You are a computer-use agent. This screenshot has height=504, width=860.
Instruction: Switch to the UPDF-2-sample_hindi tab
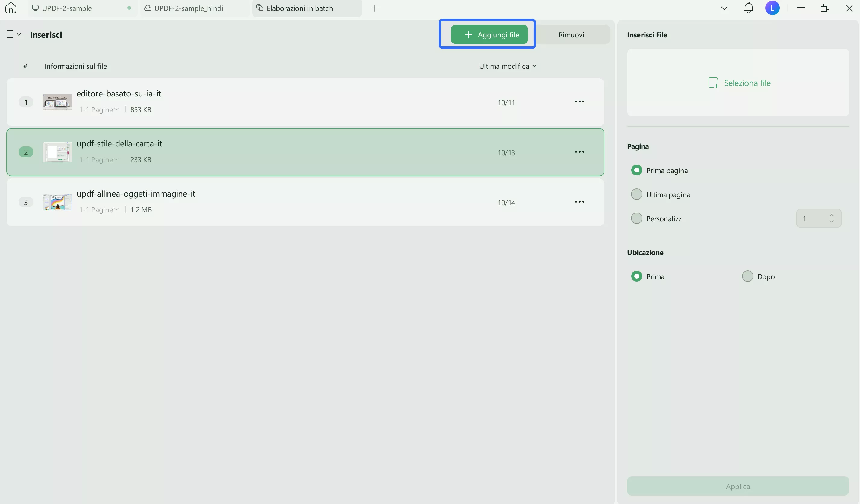188,8
